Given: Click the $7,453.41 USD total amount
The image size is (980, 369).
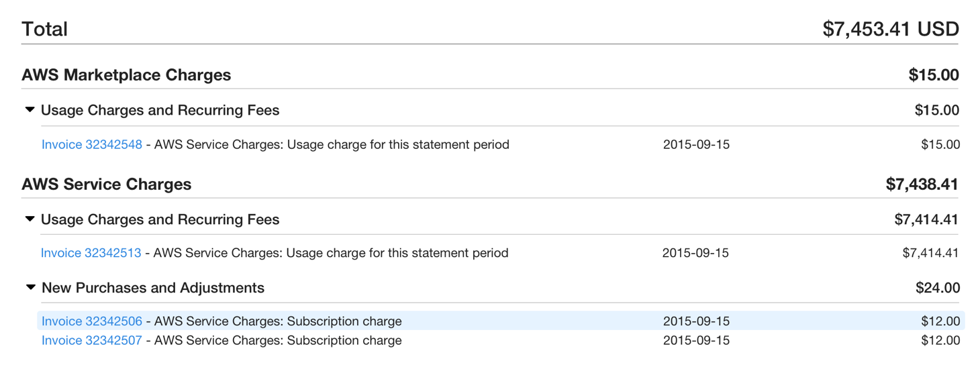Looking at the screenshot, I should tap(891, 29).
